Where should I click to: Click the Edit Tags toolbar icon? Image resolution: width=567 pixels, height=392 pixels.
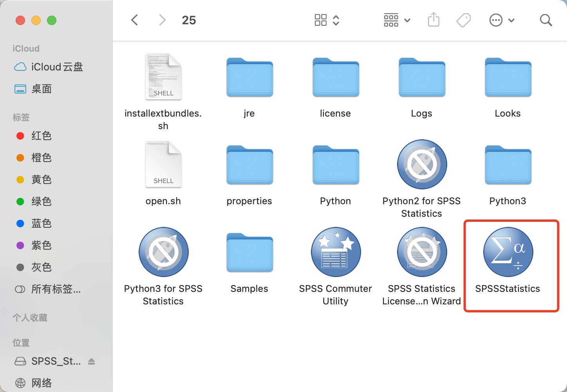click(464, 20)
